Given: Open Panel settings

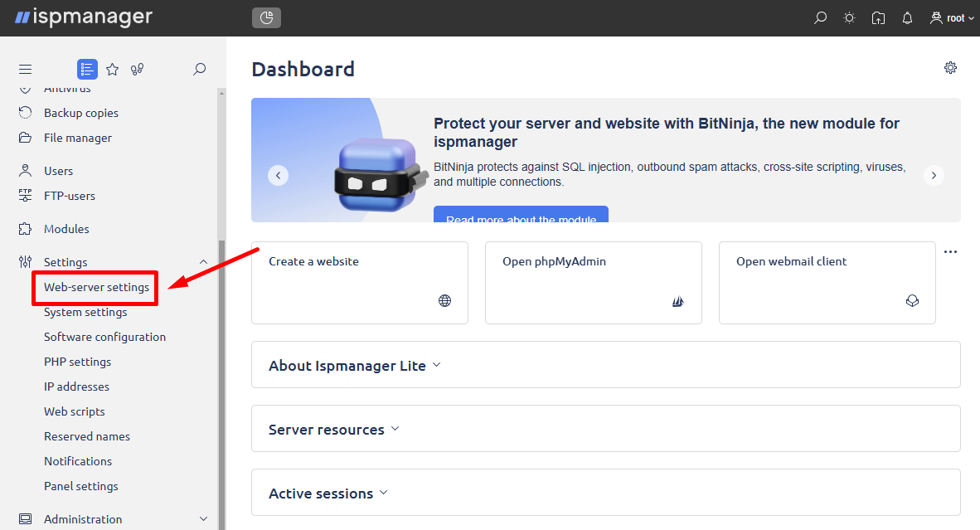Looking at the screenshot, I should (81, 486).
